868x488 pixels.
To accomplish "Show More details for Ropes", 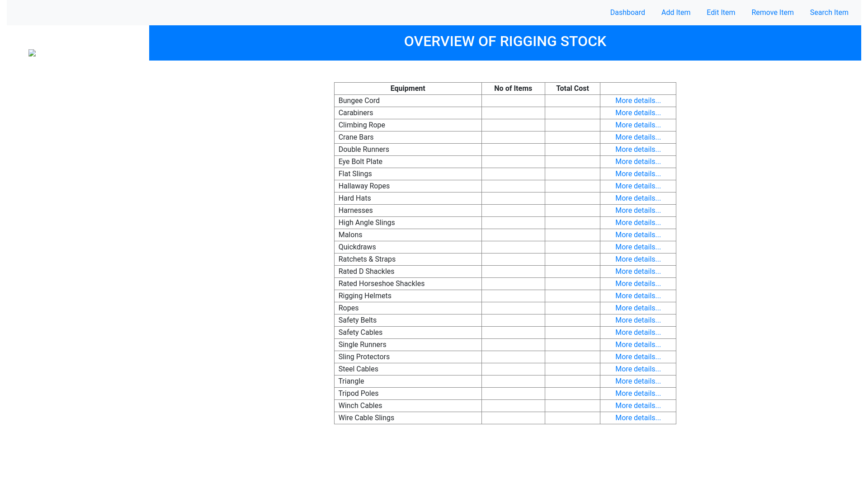I will point(638,308).
